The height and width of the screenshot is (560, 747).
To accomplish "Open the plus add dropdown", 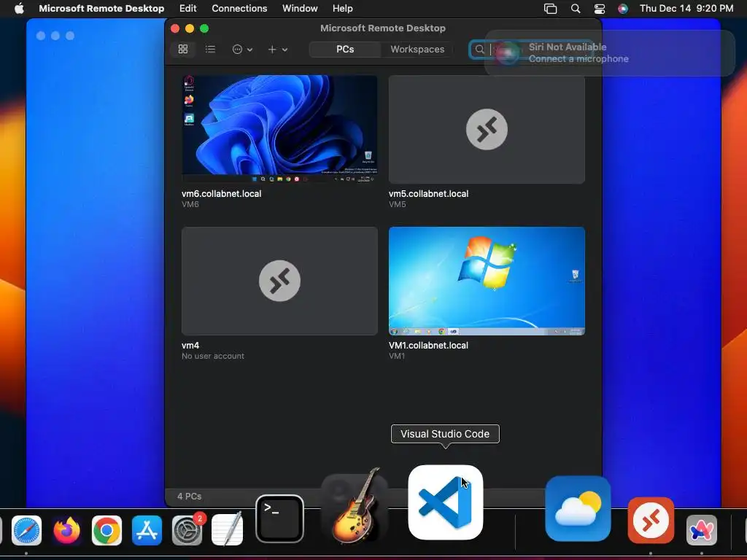I will point(277,49).
